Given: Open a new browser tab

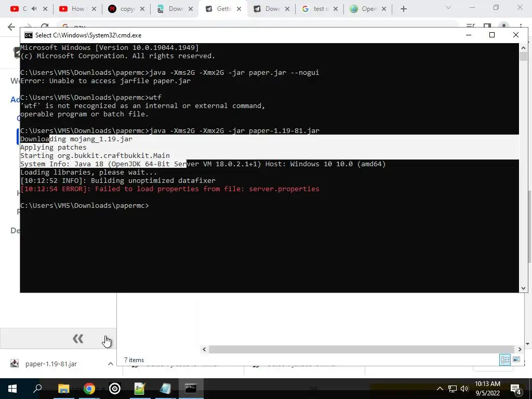Looking at the screenshot, I should [x=403, y=9].
